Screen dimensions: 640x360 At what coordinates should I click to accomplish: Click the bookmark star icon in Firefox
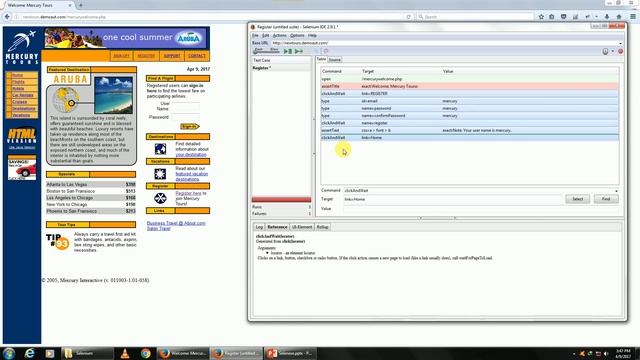[541, 17]
